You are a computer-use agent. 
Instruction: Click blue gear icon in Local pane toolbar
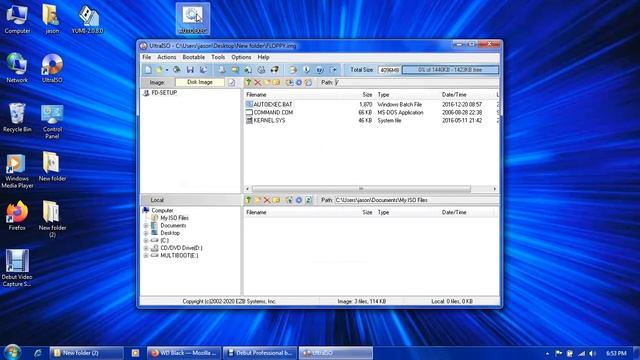[x=299, y=200]
